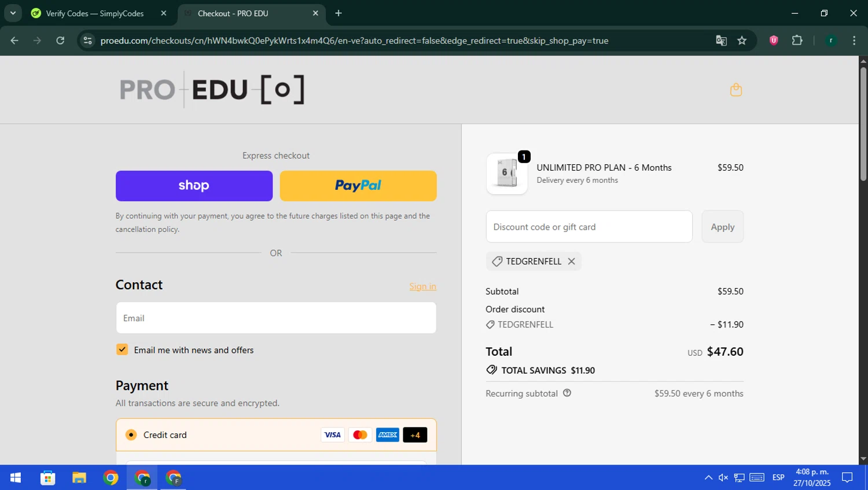Open a new browser tab
This screenshot has width=868, height=490.
(x=339, y=13)
